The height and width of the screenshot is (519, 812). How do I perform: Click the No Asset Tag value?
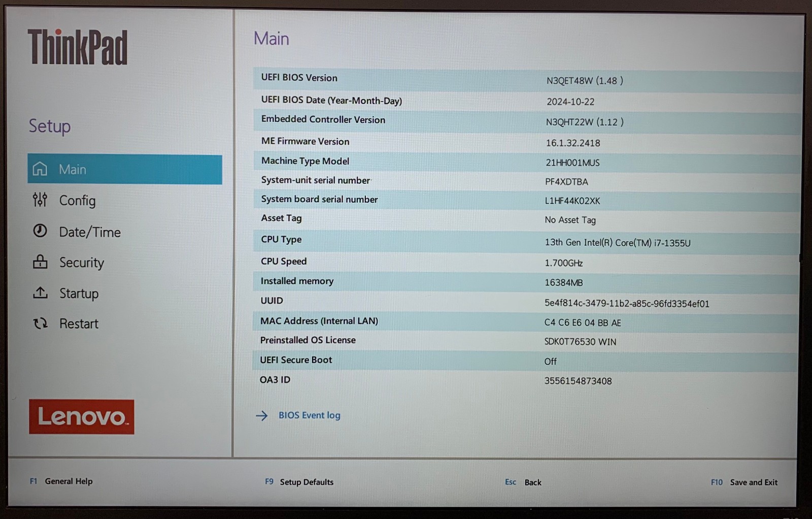tap(570, 220)
